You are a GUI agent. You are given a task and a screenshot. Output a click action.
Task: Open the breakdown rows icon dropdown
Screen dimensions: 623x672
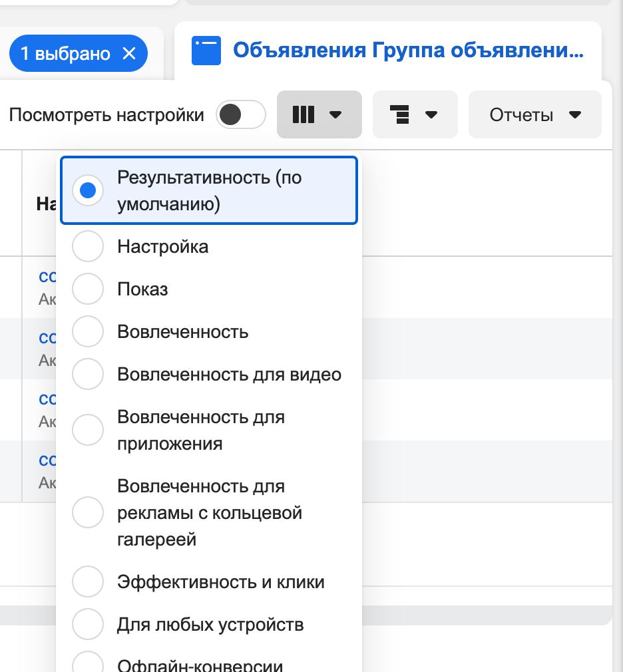pos(415,115)
